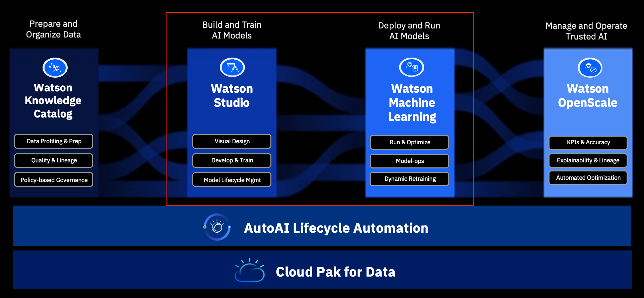Select the Model-ops box
644x298 pixels.
[x=409, y=161]
